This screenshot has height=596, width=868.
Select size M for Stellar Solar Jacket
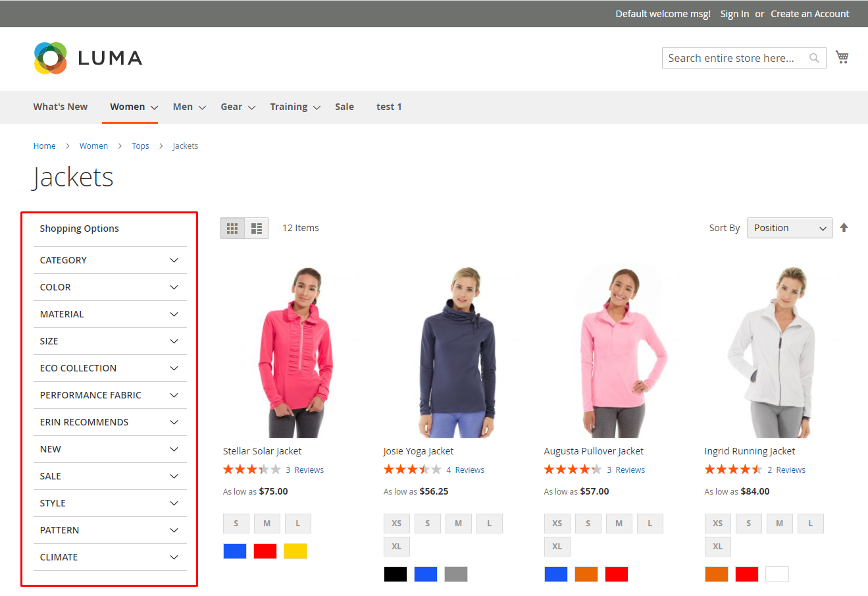(x=267, y=524)
